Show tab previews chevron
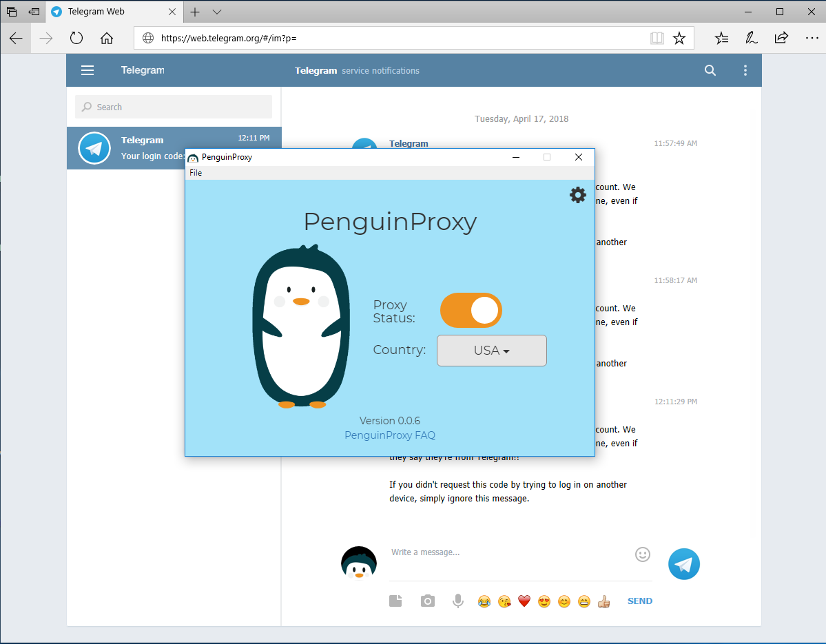This screenshot has height=644, width=826. pyautogui.click(x=216, y=12)
